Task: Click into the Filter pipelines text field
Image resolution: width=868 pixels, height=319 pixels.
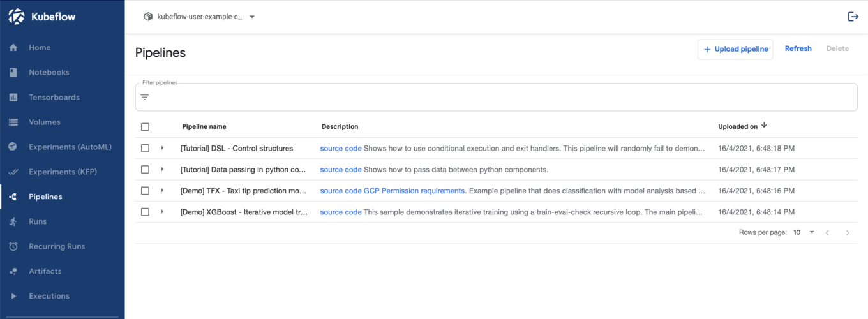Action: point(498,98)
